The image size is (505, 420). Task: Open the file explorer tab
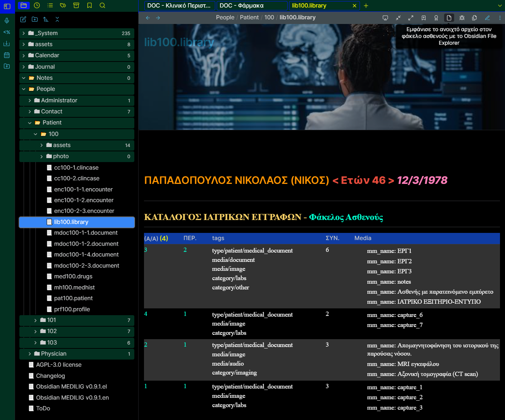tap(24, 5)
